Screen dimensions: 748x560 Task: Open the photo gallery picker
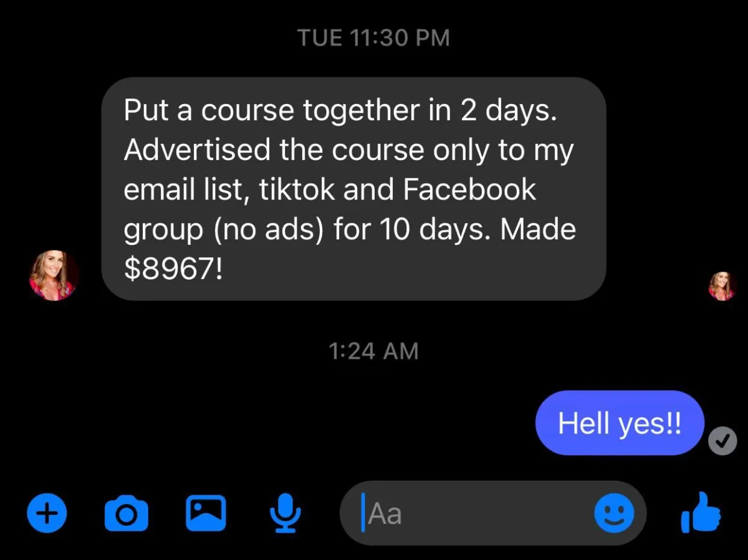pos(206,513)
